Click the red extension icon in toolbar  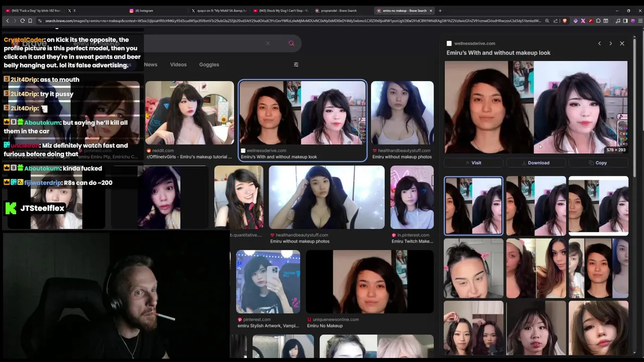[591, 21]
